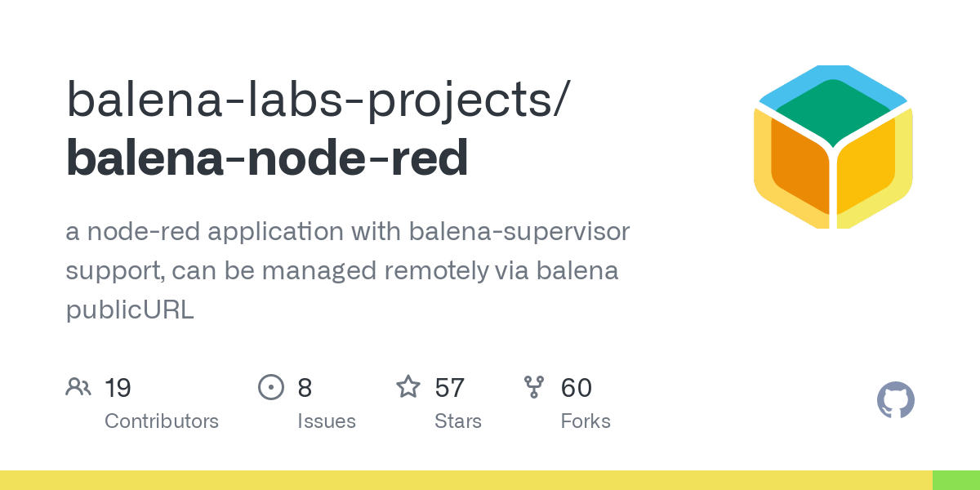The width and height of the screenshot is (980, 490).
Task: Click the balena cube logo
Action: (x=833, y=147)
